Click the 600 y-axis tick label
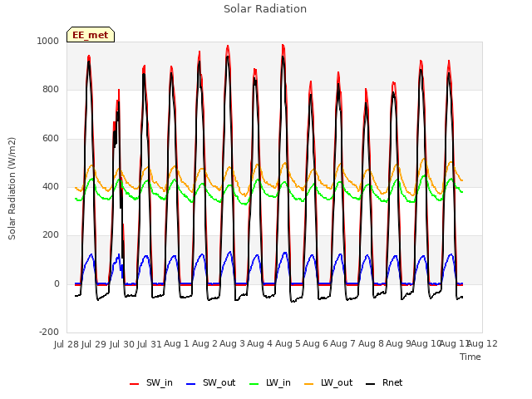Screen dimensions: 532x399 pos(51,139)
